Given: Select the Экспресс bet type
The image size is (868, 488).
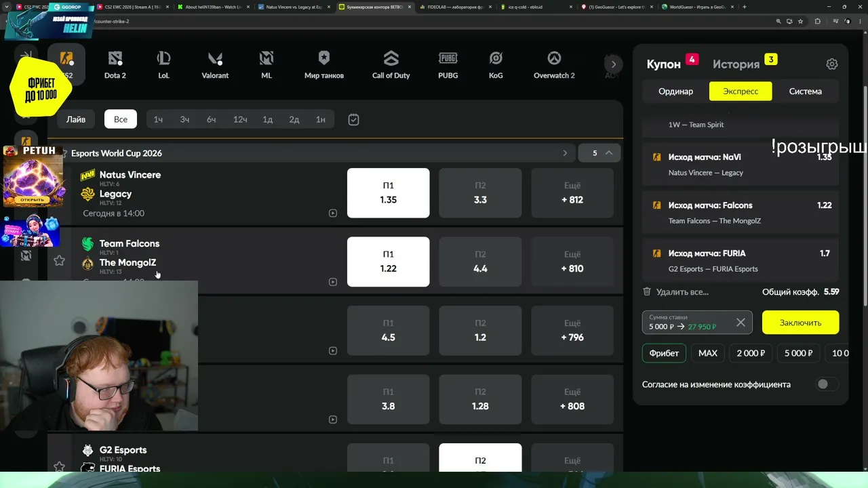Looking at the screenshot, I should click(x=741, y=91).
